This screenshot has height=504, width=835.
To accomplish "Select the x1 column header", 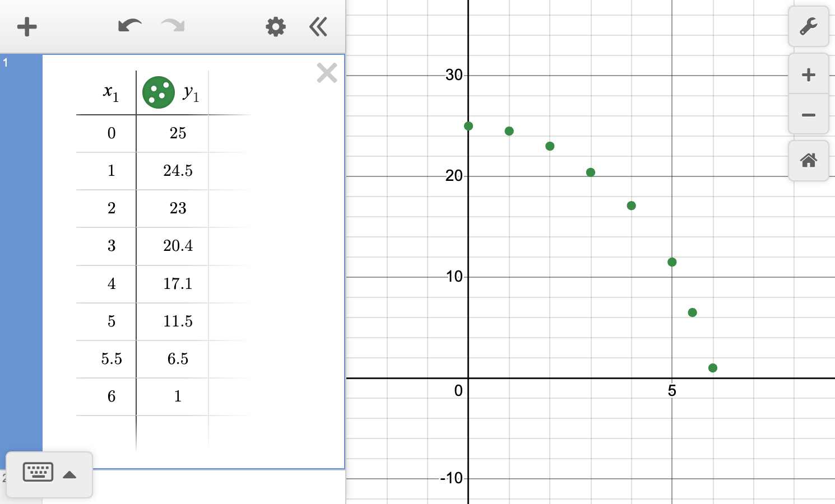I will [x=110, y=91].
